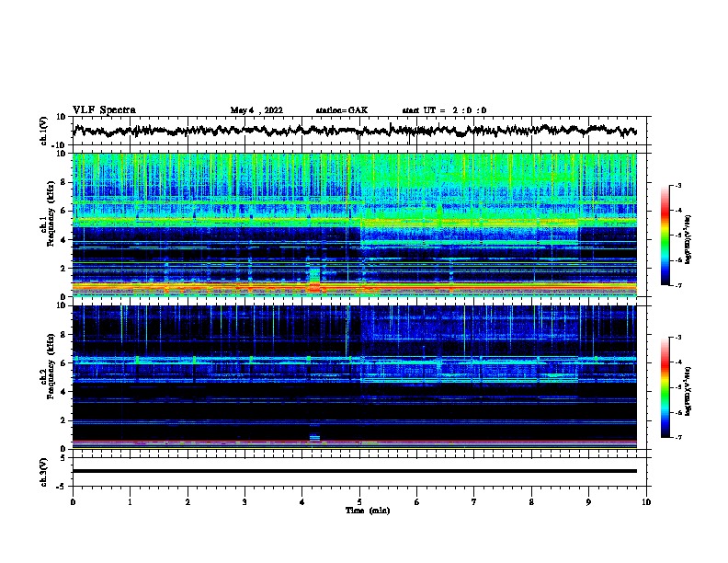The height and width of the screenshot is (563, 728).
Task: Click the "station=GAK" label
Action: (342, 110)
